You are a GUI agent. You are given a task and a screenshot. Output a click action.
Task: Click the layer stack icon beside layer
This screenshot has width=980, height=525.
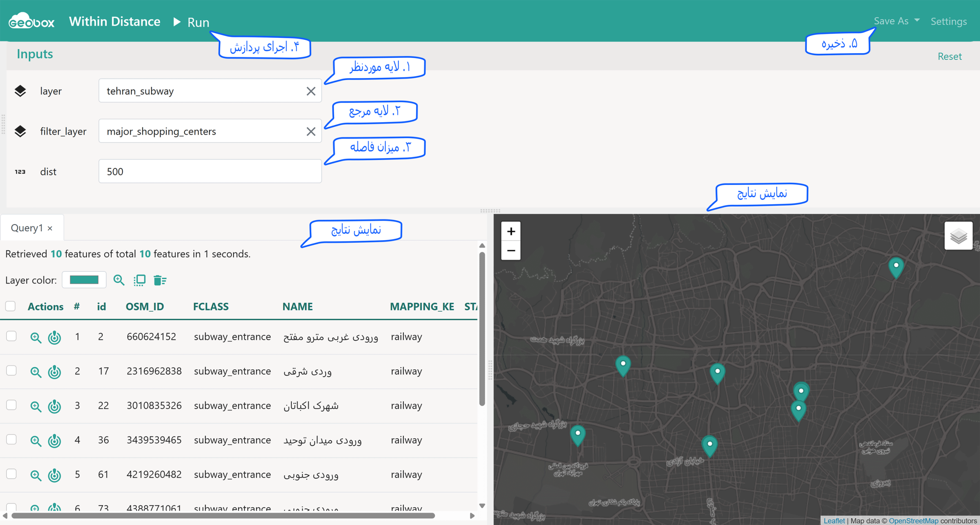click(x=20, y=91)
